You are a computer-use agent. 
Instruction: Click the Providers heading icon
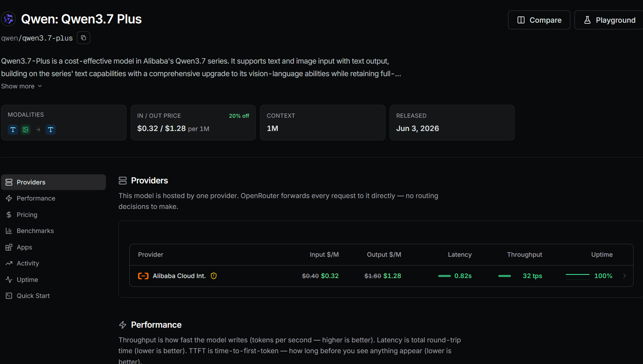coord(123,181)
